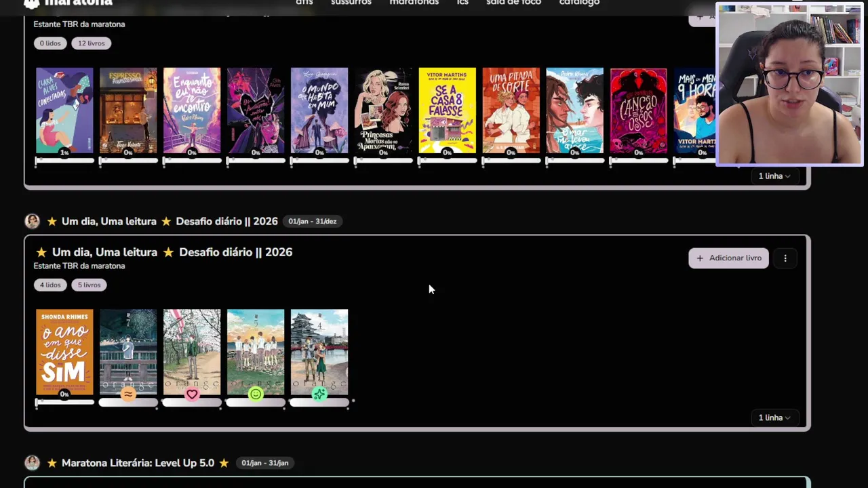Open O ano em que disse sim cover
This screenshot has width=868, height=488.
[64, 352]
